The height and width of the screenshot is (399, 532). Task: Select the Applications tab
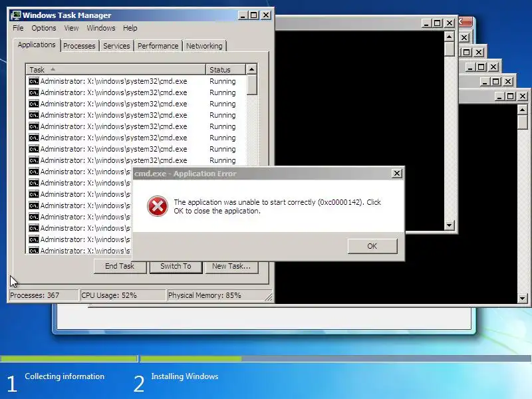pos(37,45)
